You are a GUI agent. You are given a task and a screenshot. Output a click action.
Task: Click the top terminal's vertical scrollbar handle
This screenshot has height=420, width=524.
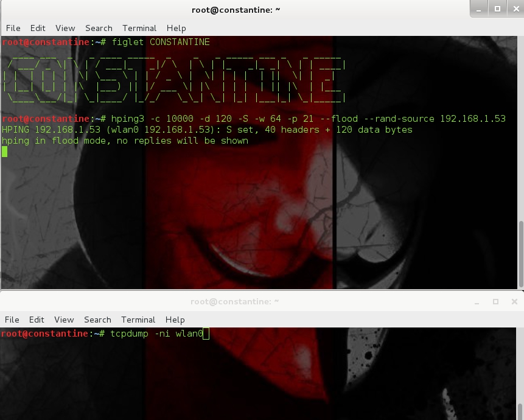coord(520,253)
